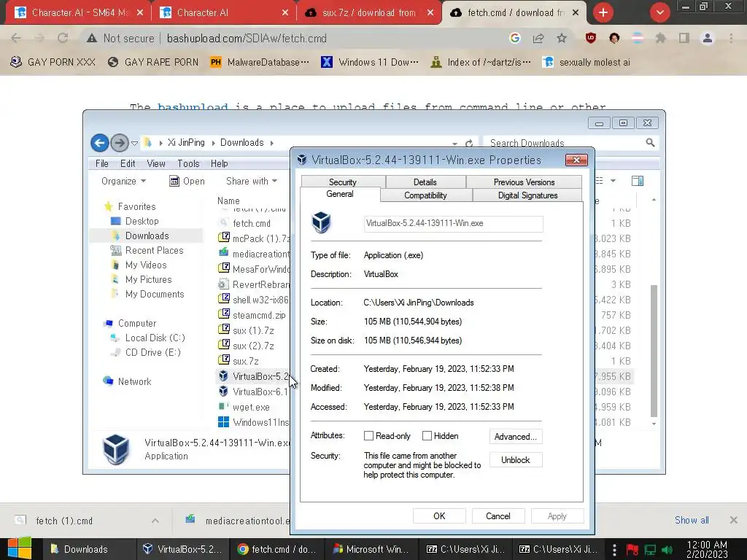
Task: Open the Windows Start button
Action: pos(20,548)
